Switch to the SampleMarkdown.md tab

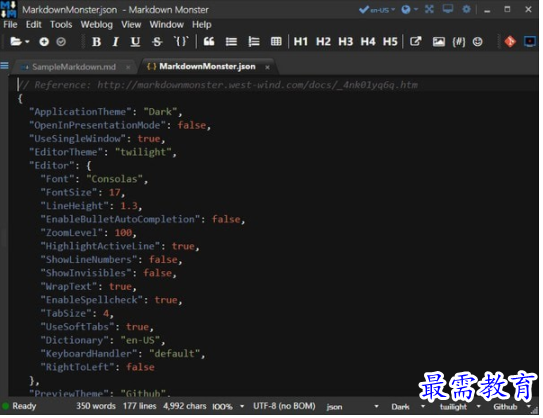(x=74, y=67)
